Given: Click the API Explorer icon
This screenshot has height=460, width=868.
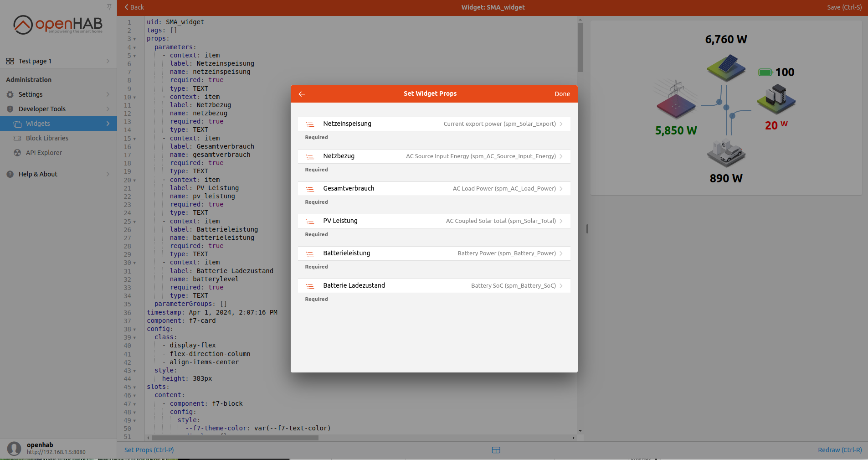Looking at the screenshot, I should pos(17,153).
